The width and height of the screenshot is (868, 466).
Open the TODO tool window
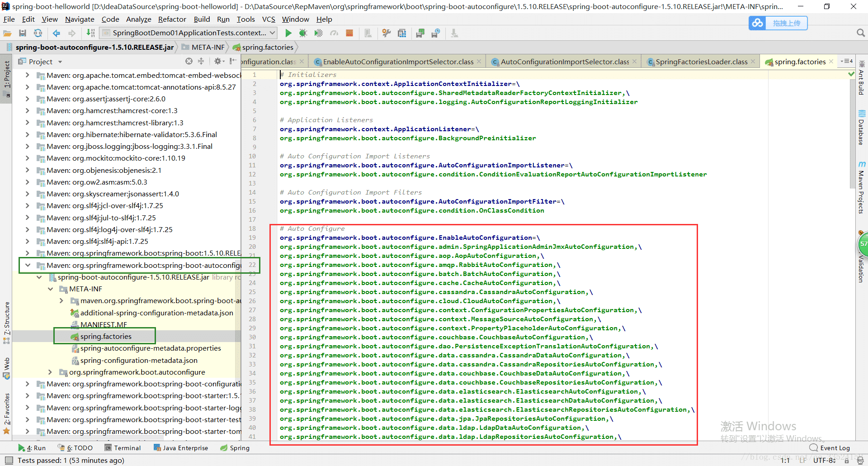click(x=75, y=448)
